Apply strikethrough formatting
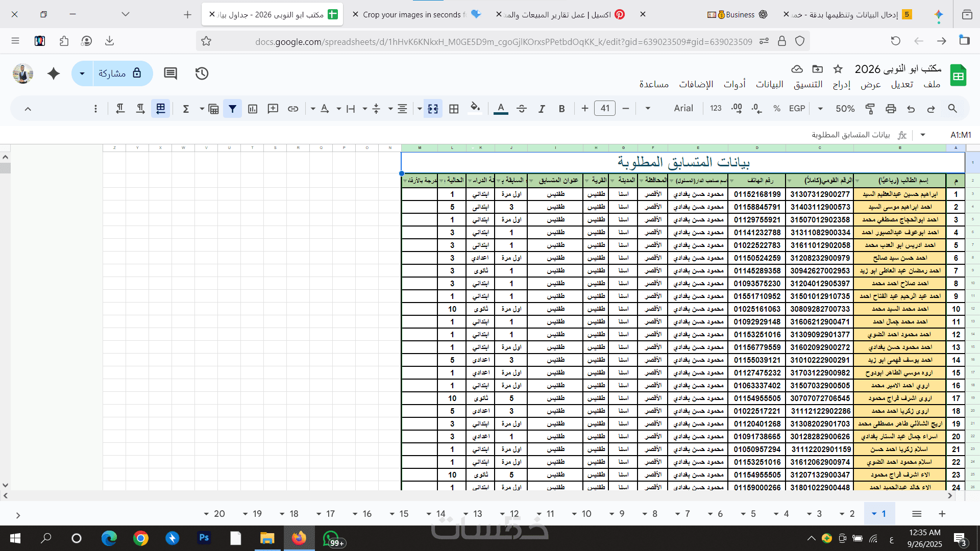The width and height of the screenshot is (980, 551). 522,109
